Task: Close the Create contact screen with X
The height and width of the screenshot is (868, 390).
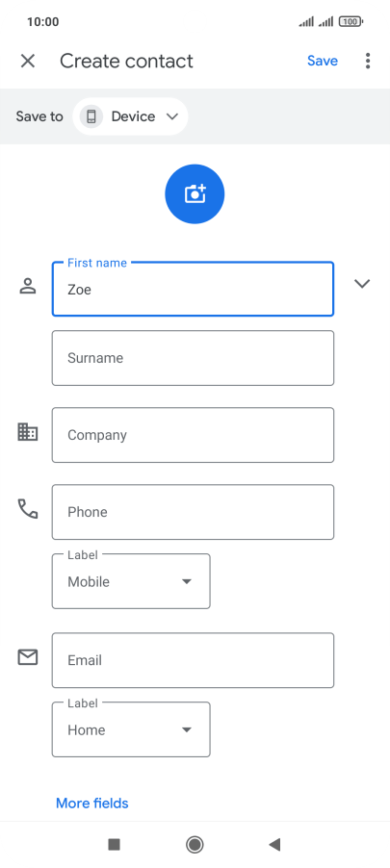Action: [28, 61]
